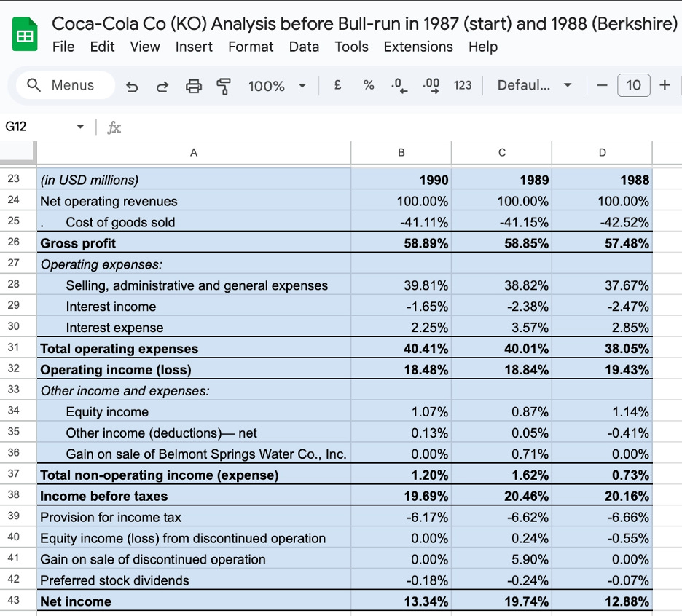The height and width of the screenshot is (616, 682).
Task: Open the Insert menu
Action: (x=194, y=47)
